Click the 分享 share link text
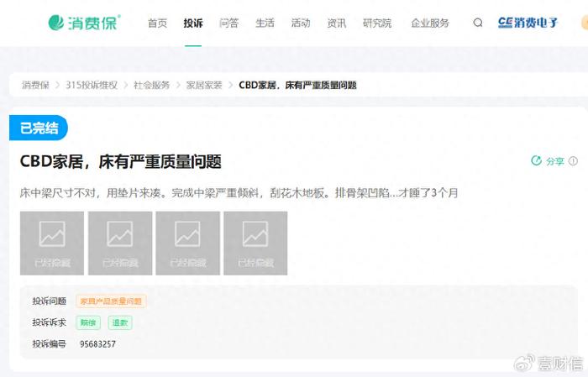This screenshot has width=588, height=377. 555,161
